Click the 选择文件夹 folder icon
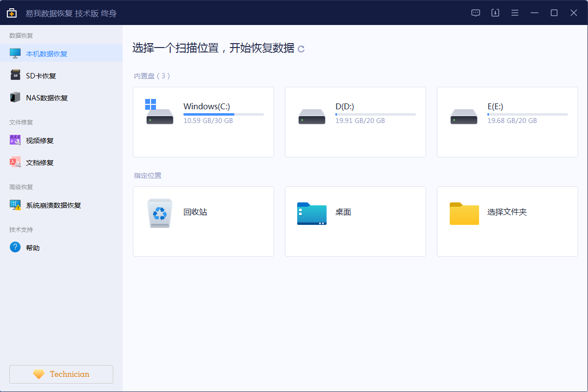 [x=464, y=214]
